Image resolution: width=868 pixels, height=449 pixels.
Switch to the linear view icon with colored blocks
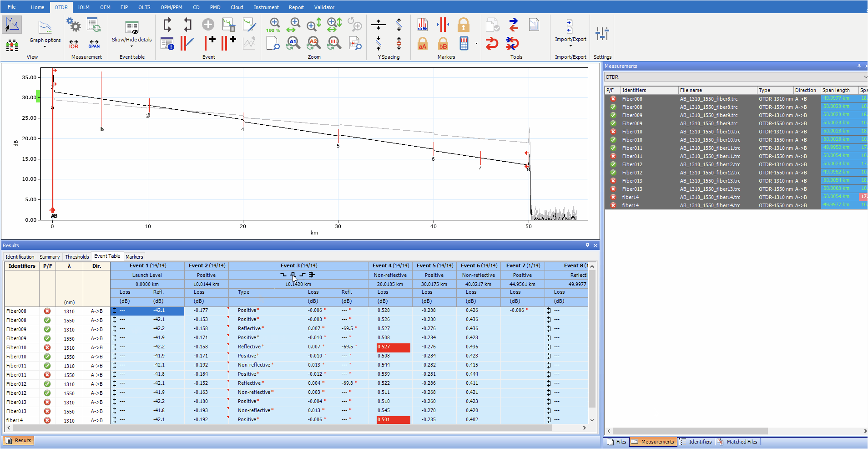(x=12, y=45)
